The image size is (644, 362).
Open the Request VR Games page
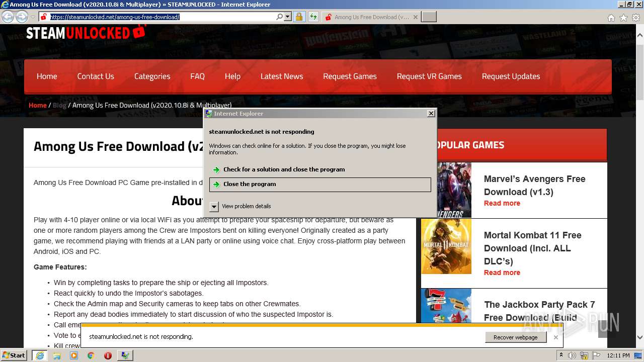click(x=429, y=76)
